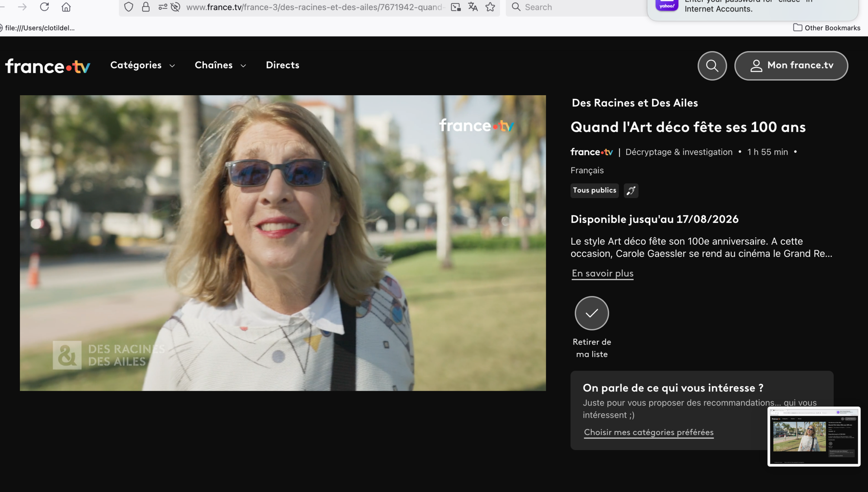Viewport: 868px width, 492px height.
Task: Reload the page with the refresh icon
Action: (44, 7)
